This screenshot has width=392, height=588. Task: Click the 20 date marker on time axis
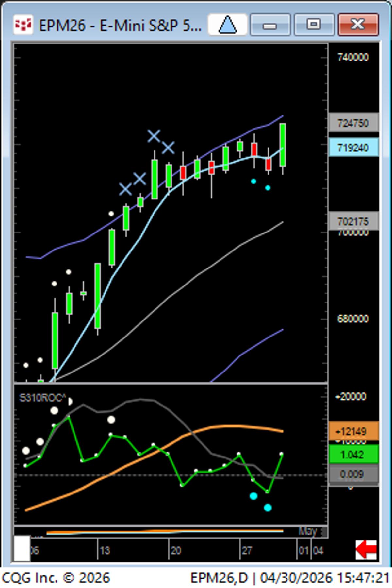click(x=176, y=551)
